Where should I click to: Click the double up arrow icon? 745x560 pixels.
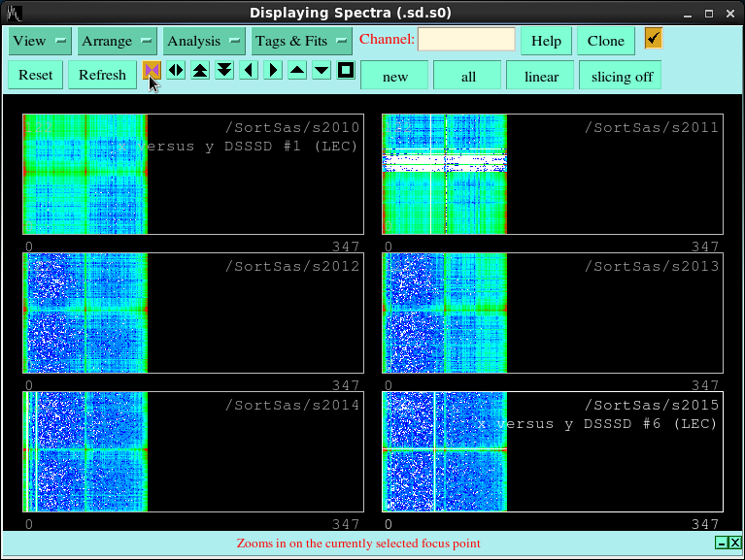point(200,71)
